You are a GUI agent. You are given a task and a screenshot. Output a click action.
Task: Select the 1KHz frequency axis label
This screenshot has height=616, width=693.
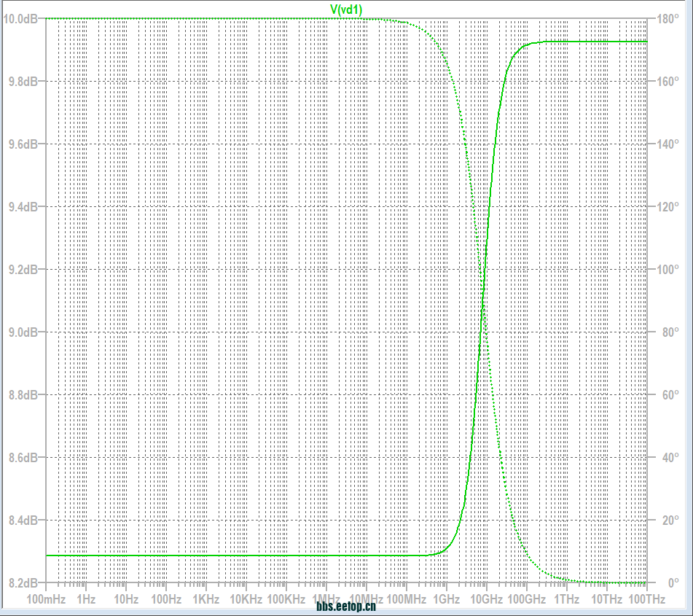[x=206, y=599]
